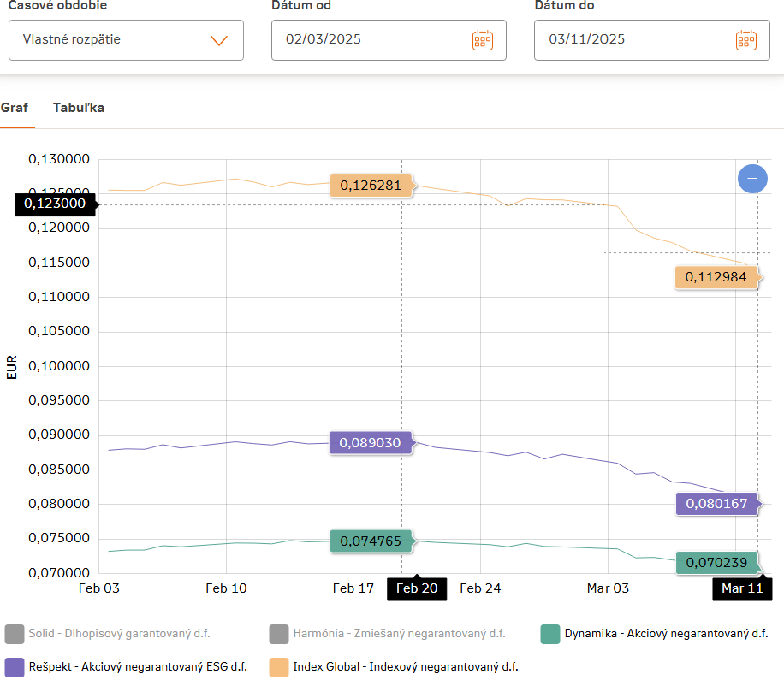Click the 0,070000 y-axis value
Screen dimensions: 784x686
pyautogui.click(x=59, y=572)
